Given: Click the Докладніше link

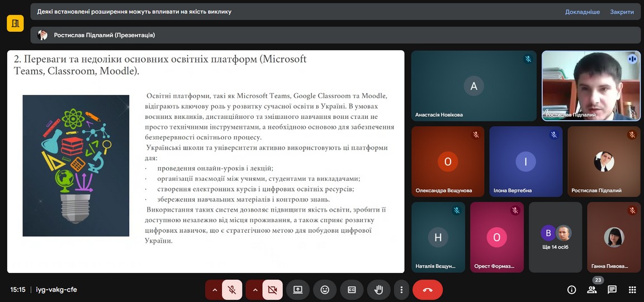Looking at the screenshot, I should pos(582,12).
